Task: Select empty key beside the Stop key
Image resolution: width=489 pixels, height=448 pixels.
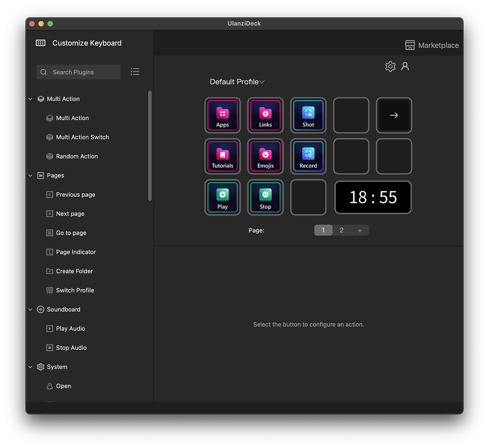Action: pos(308,198)
